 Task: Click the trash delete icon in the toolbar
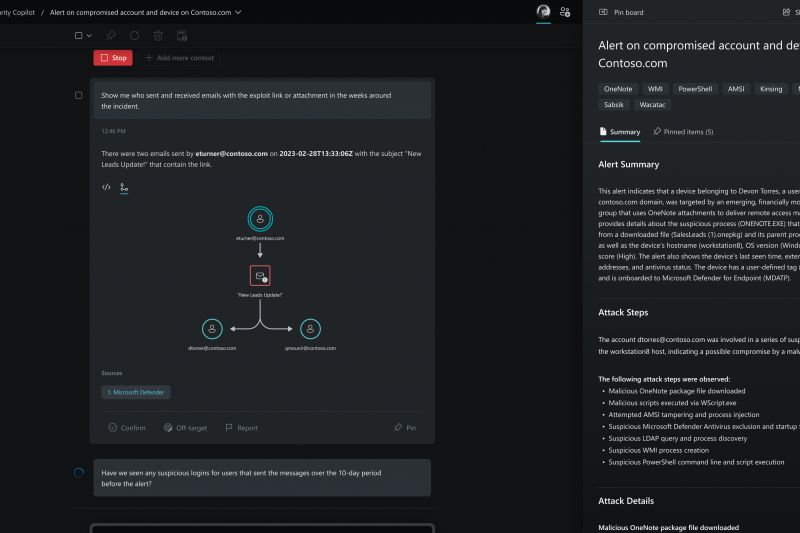pos(158,36)
